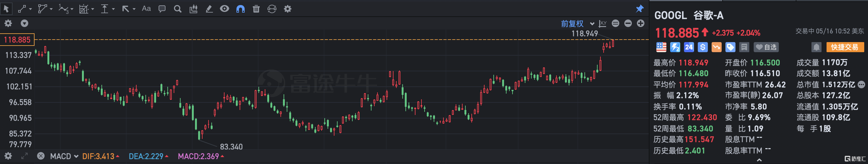The image size is (868, 164).
Task: Set a price alert with bell icon
Action: (816, 47)
